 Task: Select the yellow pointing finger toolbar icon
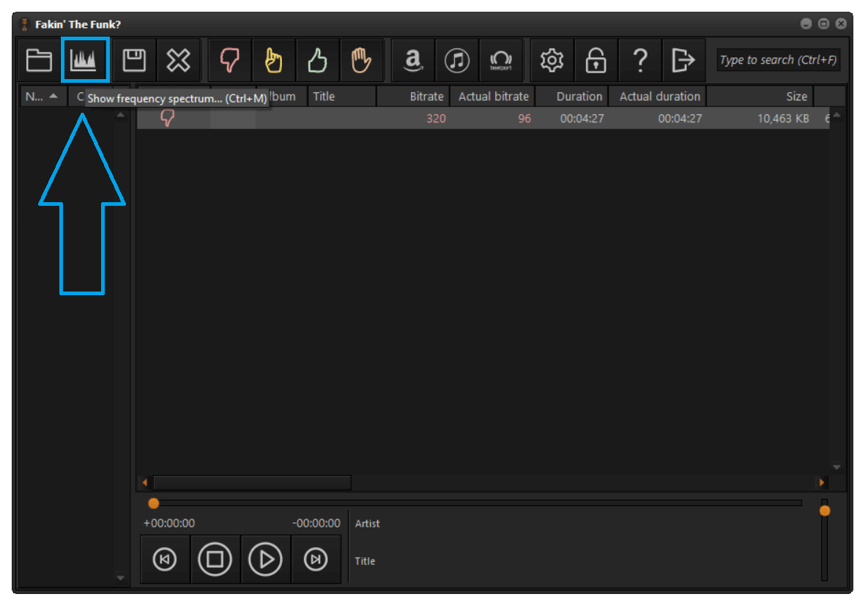click(x=273, y=60)
